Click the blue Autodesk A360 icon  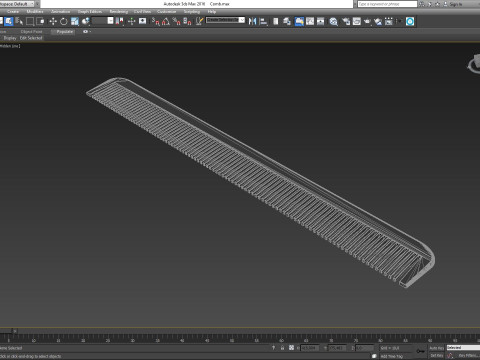[x=410, y=21]
